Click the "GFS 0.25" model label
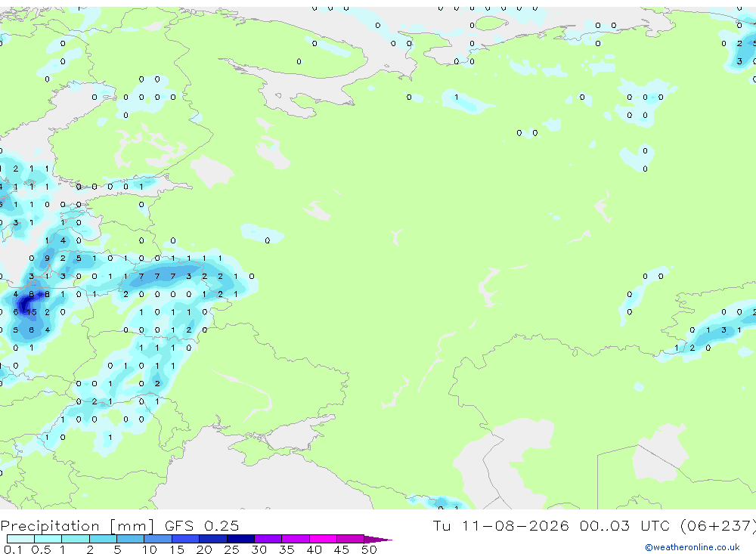This screenshot has width=756, height=554. tap(202, 525)
